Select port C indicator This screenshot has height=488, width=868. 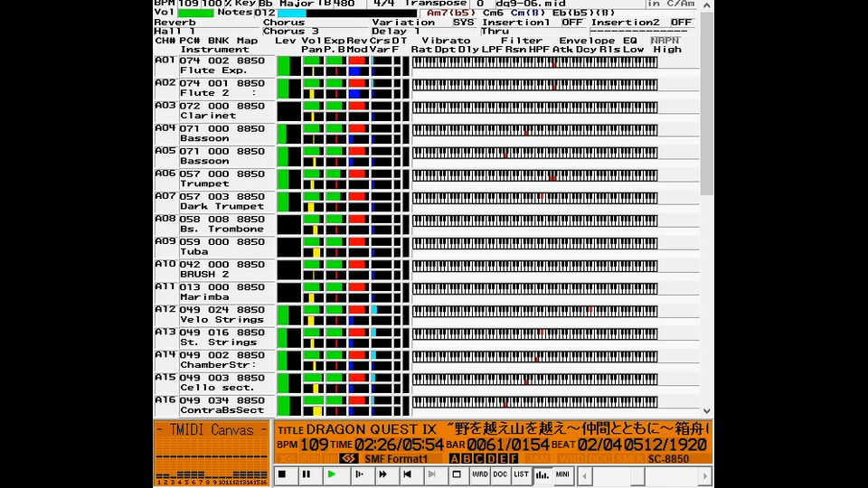tap(479, 458)
